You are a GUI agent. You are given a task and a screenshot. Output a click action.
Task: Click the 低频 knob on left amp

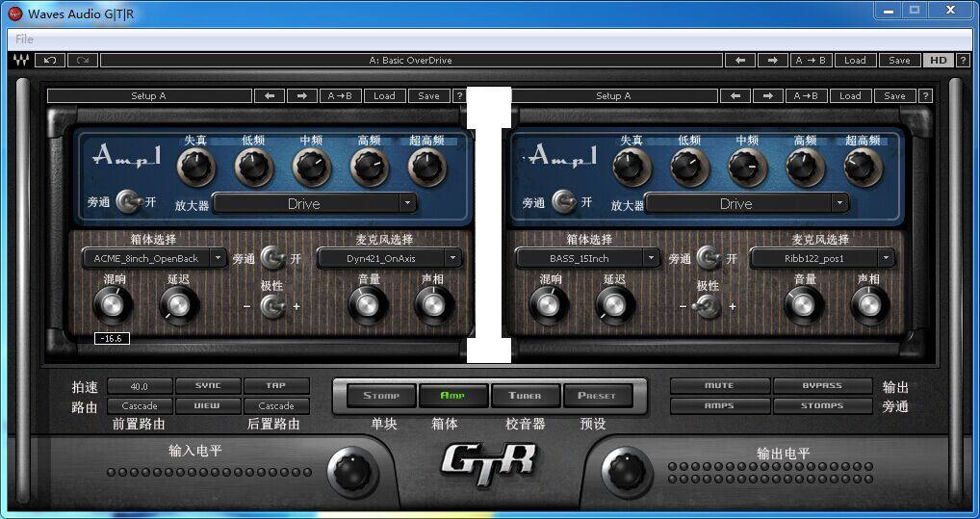[x=254, y=167]
